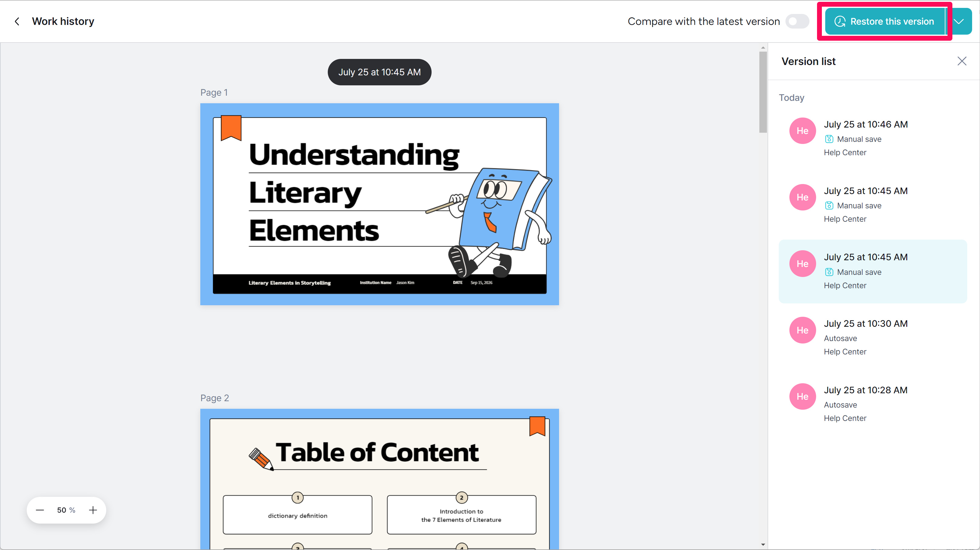Click the Version list heading
Viewport: 980px width, 550px height.
809,61
